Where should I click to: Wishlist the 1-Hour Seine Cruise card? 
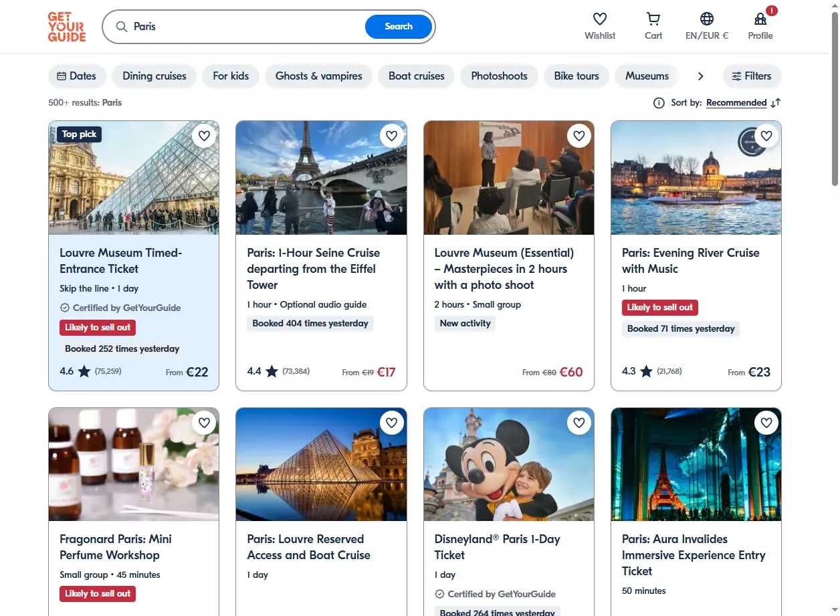click(x=392, y=136)
